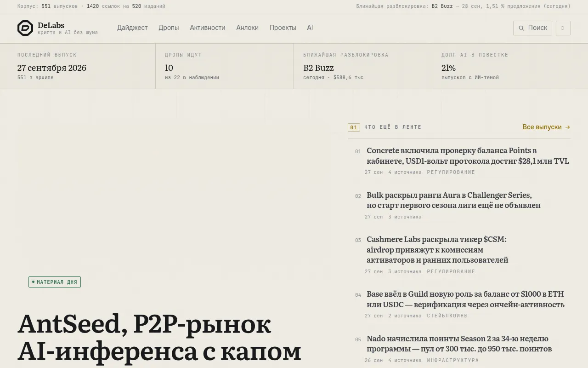The width and height of the screenshot is (588, 368).
Task: Click '3 источника' under the Bulk item
Action: (405, 217)
